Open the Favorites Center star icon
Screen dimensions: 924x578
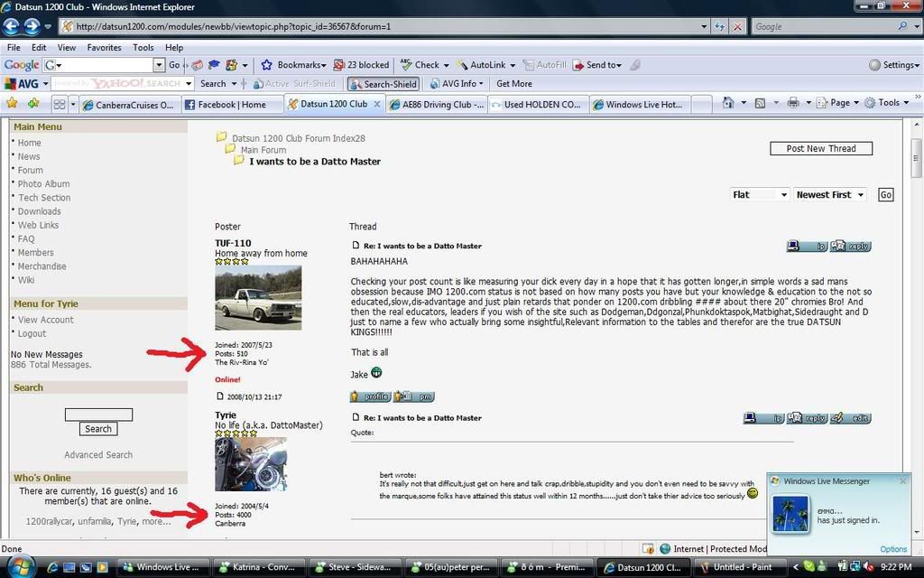pyautogui.click(x=12, y=103)
